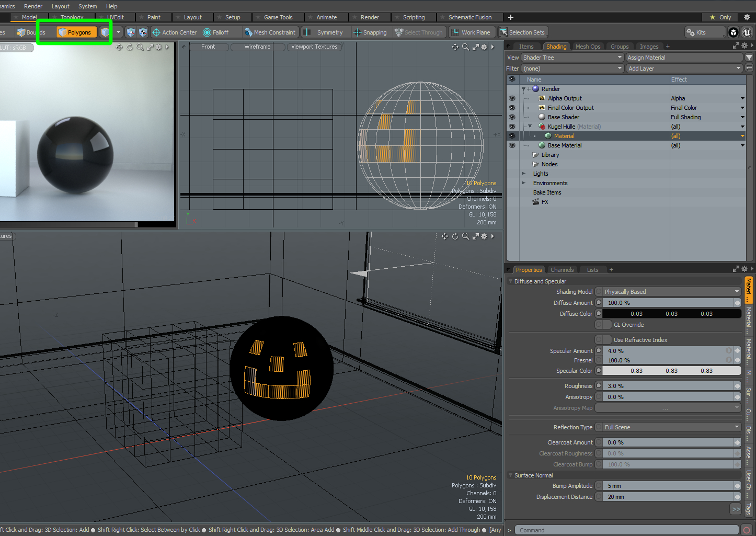Open the Properties panel gear settings

[x=744, y=269]
